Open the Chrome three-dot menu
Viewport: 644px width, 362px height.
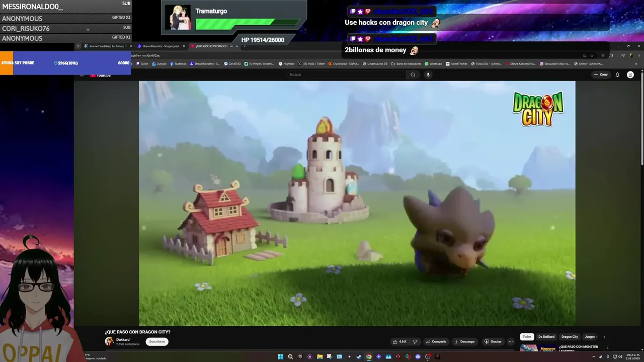tap(639, 55)
